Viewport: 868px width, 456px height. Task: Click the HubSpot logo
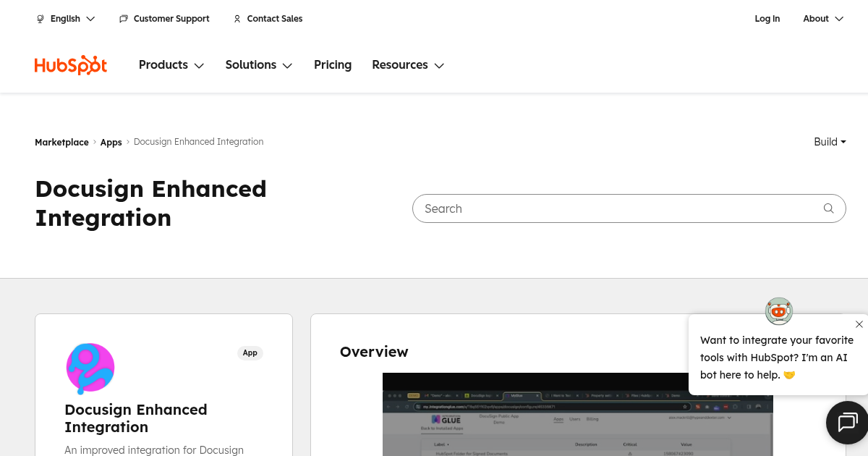click(x=71, y=65)
